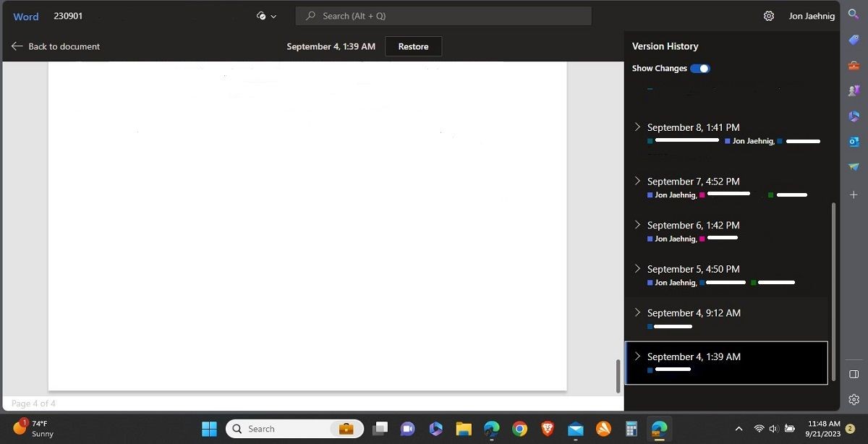Viewport: 868px width, 444px height.
Task: Click the plus icon to add sidebar app
Action: coord(854,195)
